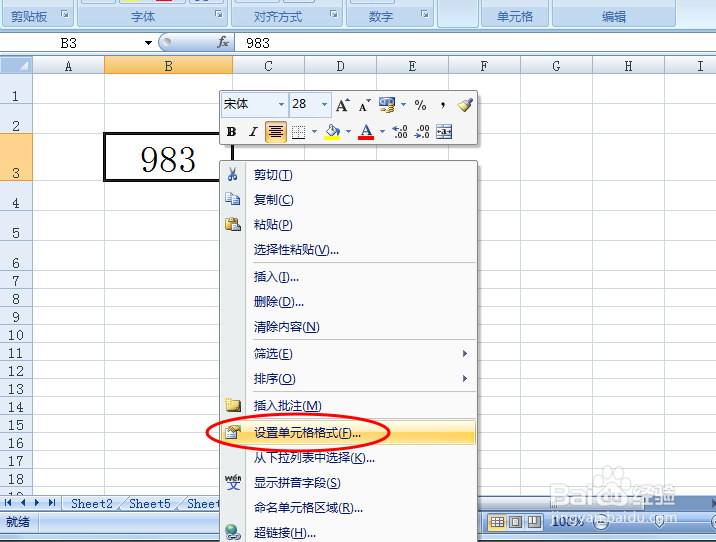Switch to Page Break Preview button
The height and width of the screenshot is (542, 716).
point(533,521)
